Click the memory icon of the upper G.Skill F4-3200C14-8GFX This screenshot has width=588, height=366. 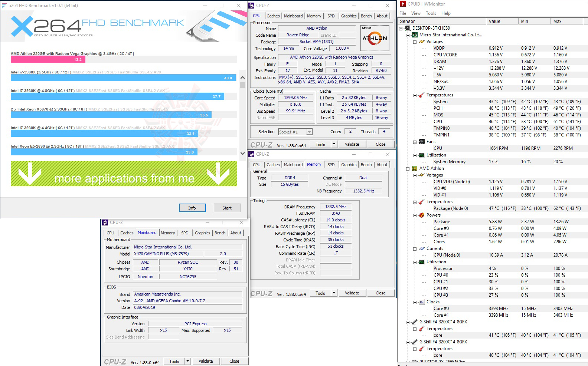(415, 322)
